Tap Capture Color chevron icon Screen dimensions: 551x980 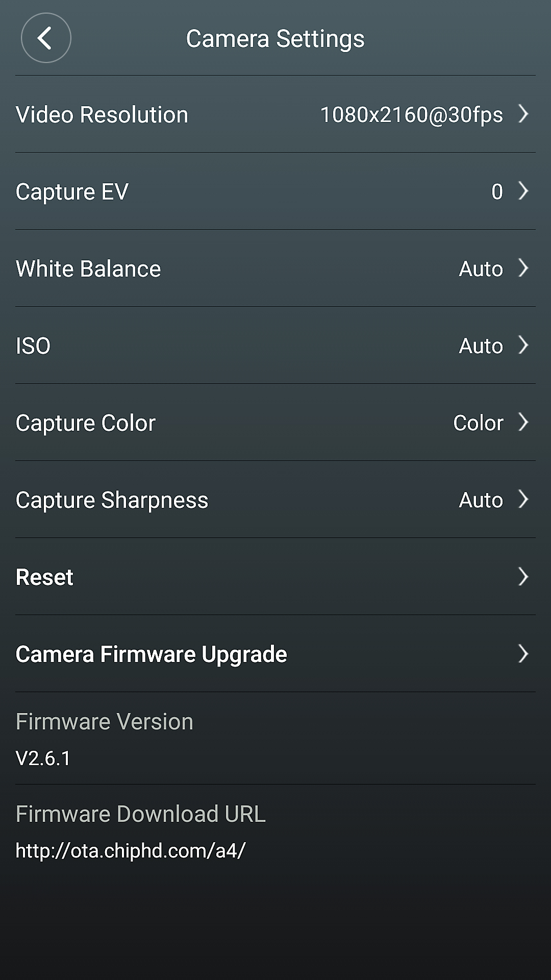pos(523,422)
